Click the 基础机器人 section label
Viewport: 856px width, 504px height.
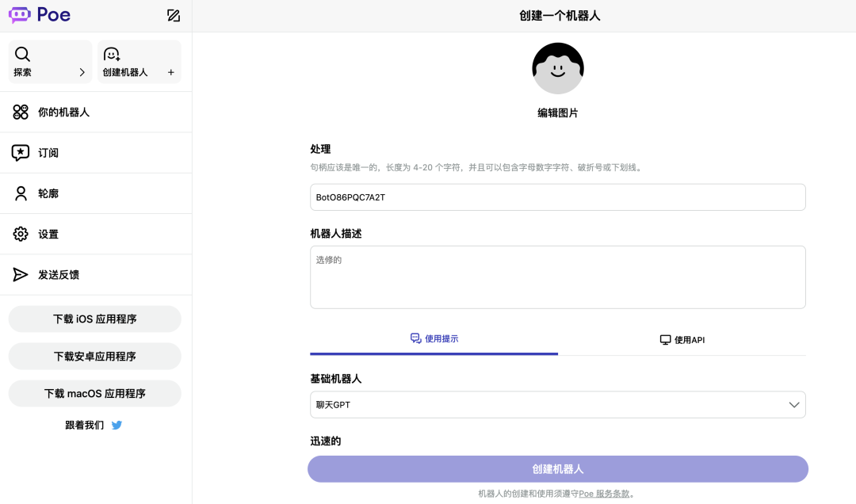point(336,379)
